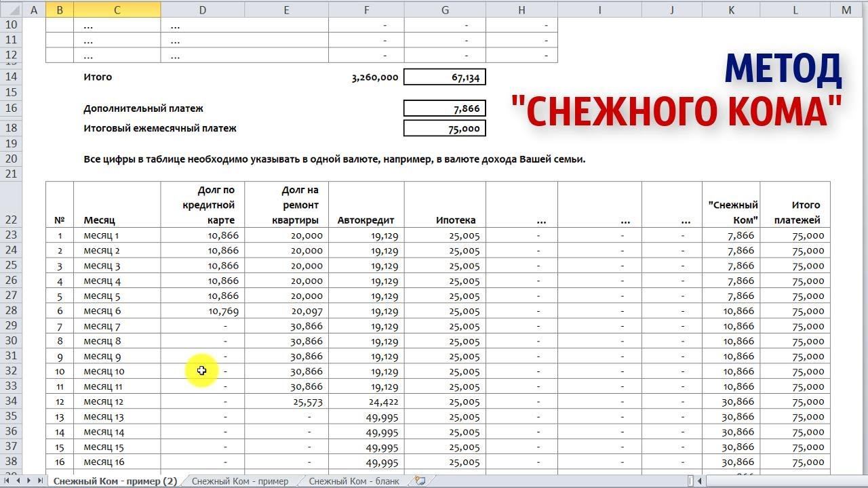Switch to sheet tab 'Снежный Ком - бланк'
868x488 pixels.
point(354,481)
